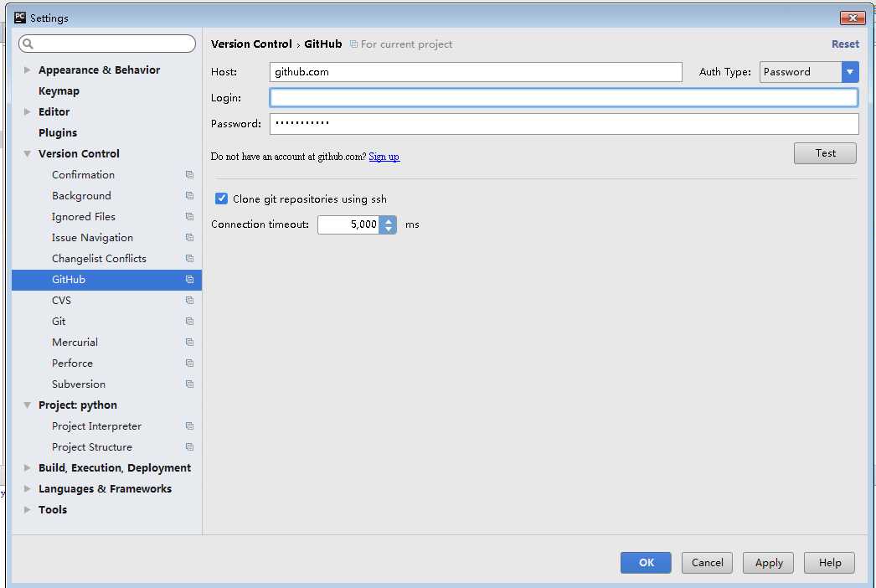Click the OK button

click(646, 562)
